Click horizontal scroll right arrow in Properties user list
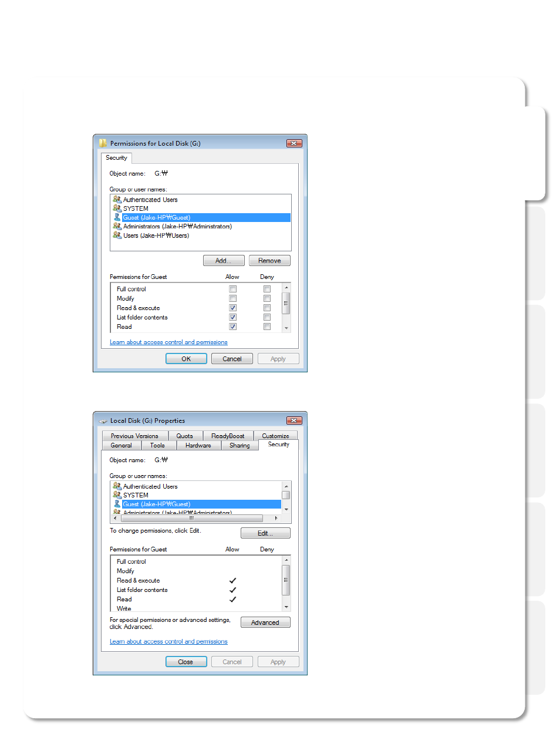Viewport: 560px width, 747px height. tap(276, 519)
